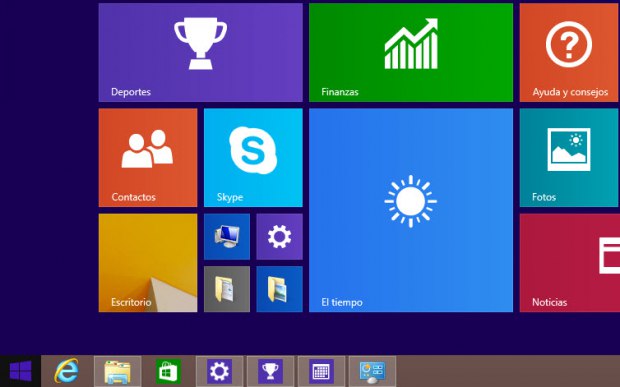Viewport: 620px width, 387px height.
Task: Click the Windows Start button
Action: [21, 371]
